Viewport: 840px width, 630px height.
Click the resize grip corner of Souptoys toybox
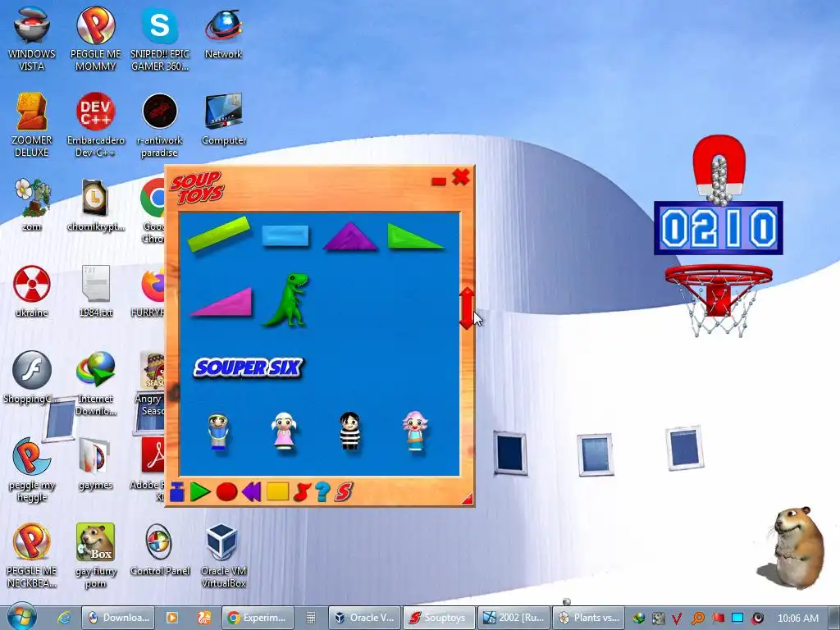(x=467, y=500)
